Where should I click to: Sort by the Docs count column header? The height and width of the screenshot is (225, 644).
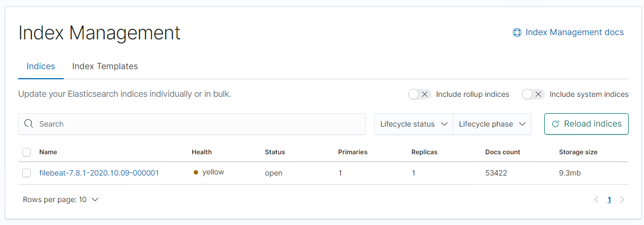point(502,152)
